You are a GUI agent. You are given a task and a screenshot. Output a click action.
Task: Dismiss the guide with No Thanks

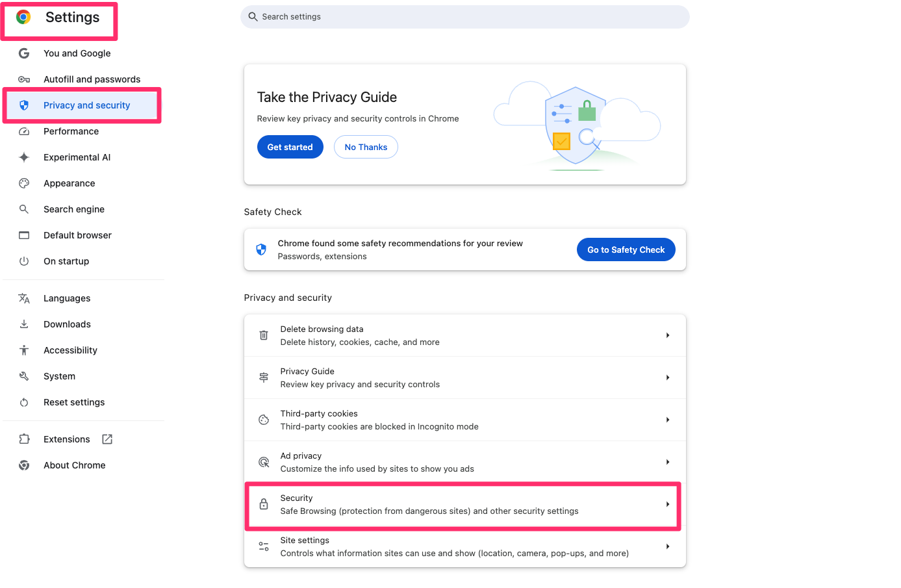pos(366,147)
